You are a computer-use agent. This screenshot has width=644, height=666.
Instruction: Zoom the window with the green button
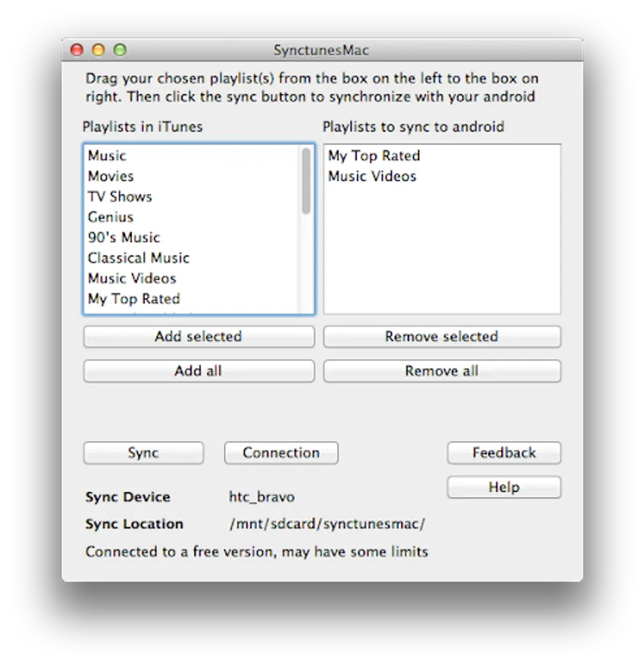coord(120,50)
